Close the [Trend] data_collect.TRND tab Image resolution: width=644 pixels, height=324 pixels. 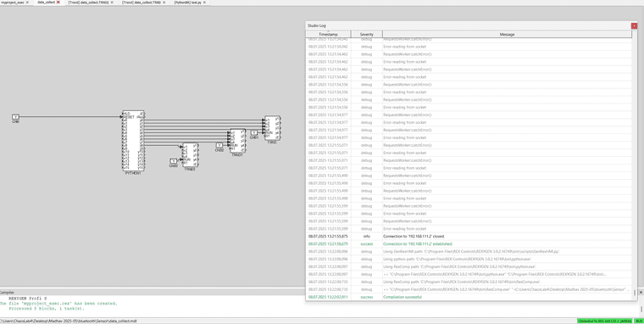pos(164,3)
